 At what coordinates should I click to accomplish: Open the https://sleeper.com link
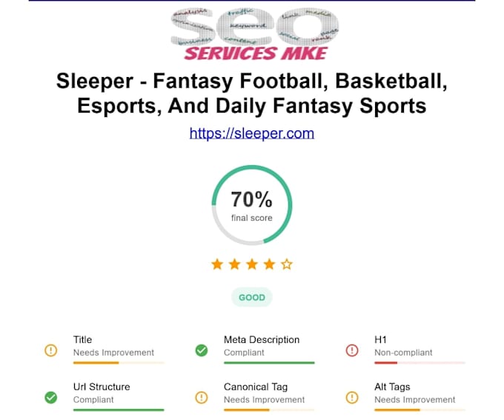coord(252,133)
